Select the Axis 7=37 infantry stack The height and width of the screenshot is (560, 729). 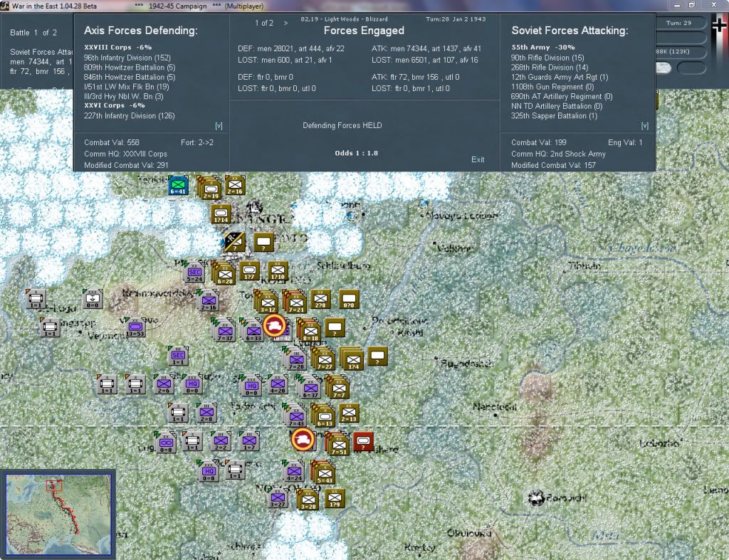(224, 330)
